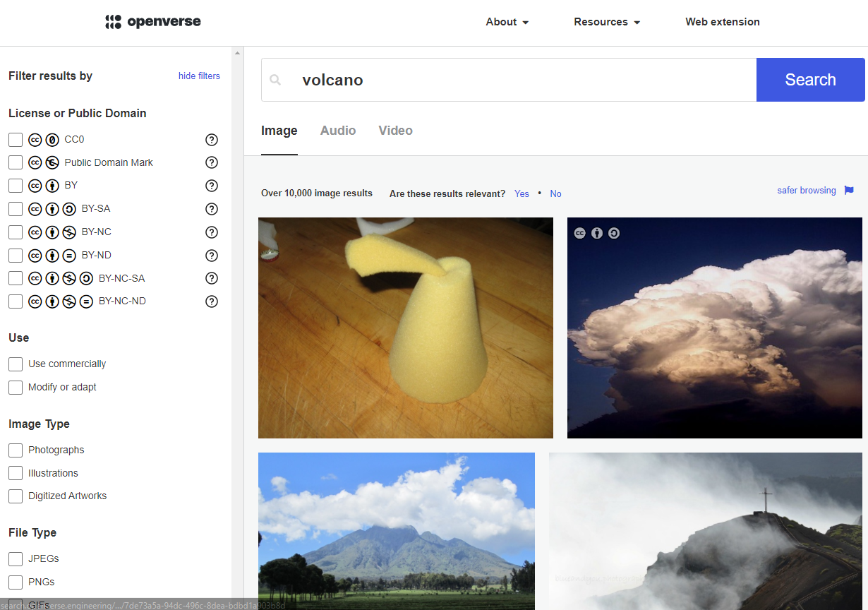Check the Modify or adapt filter
The height and width of the screenshot is (610, 868).
(15, 387)
